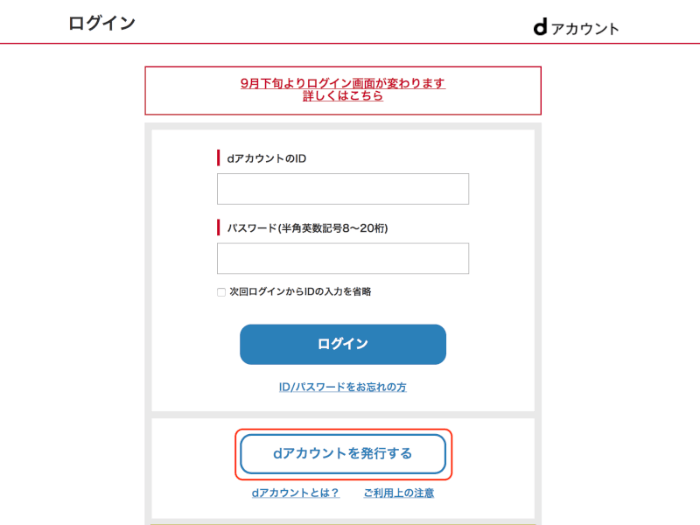The width and height of the screenshot is (700, 525).
Task: Click the ログイン page heading
Action: [x=101, y=23]
